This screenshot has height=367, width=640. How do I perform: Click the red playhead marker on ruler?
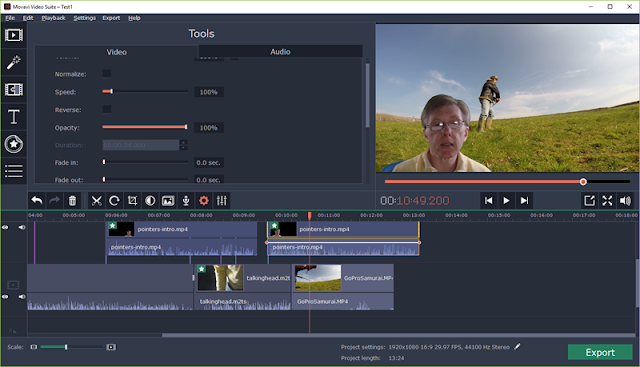pos(310,215)
